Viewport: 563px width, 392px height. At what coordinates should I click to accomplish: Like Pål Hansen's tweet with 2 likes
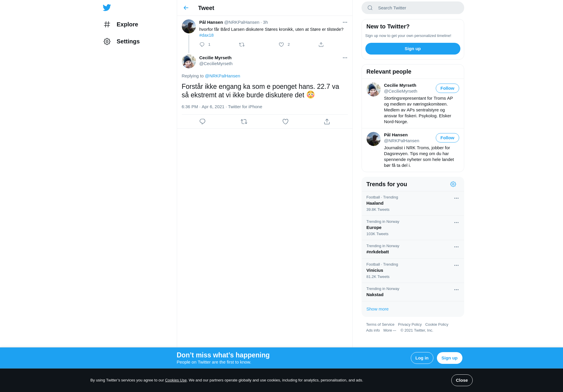281,45
